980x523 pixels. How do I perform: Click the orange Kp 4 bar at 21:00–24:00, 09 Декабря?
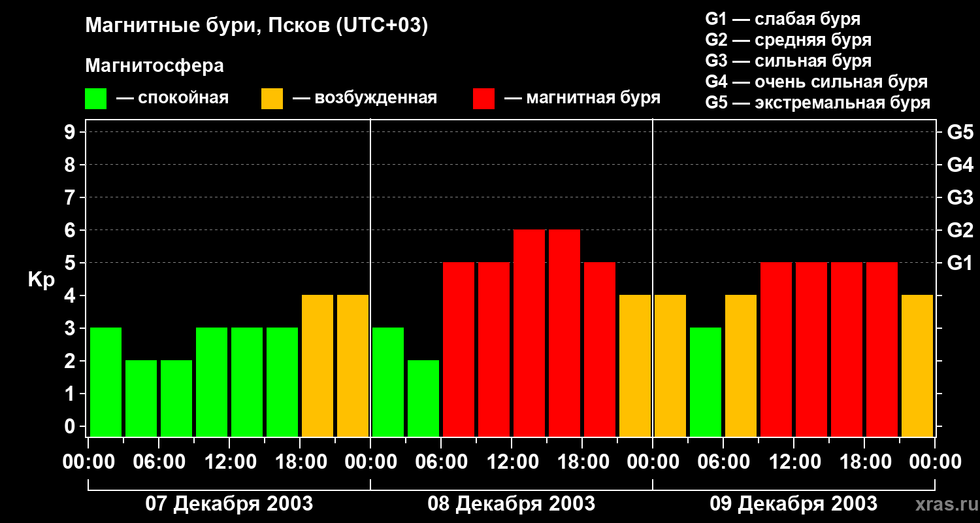[x=917, y=365]
